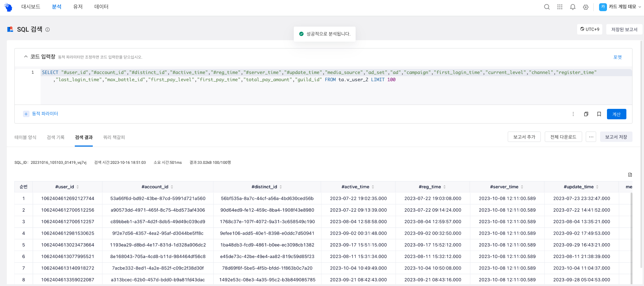Open the apps grid icon
This screenshot has width=644, height=286.
[560, 7]
